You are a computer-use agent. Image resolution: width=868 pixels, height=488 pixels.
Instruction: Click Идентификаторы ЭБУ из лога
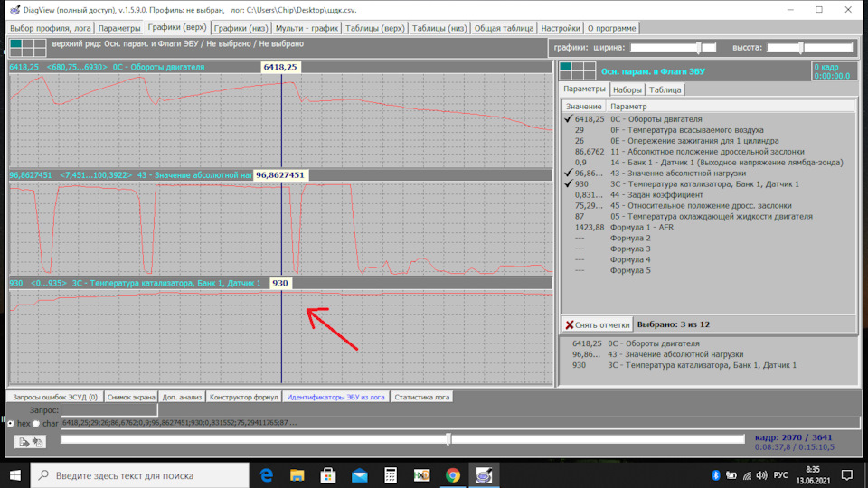tap(335, 398)
